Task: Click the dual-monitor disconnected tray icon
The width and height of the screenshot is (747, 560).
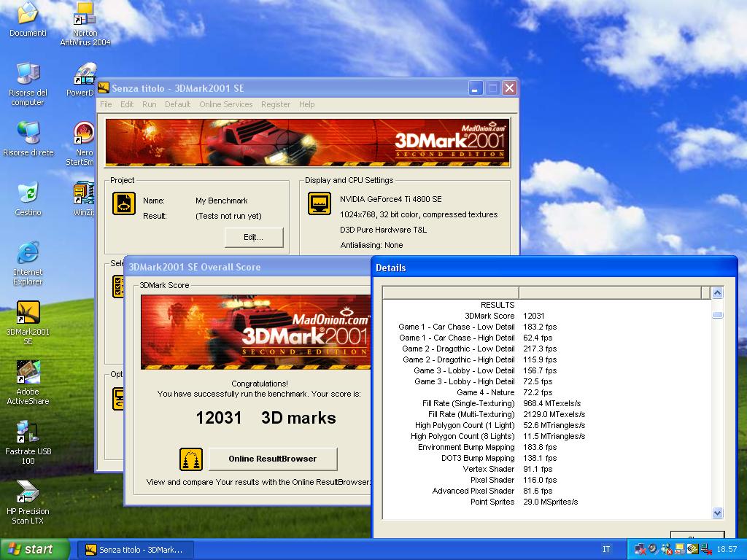Action: pos(640,549)
